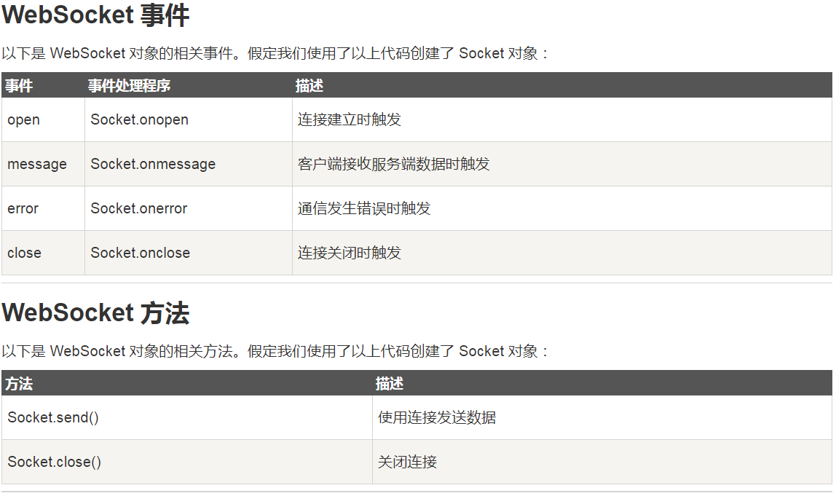Select the Socket.send() method cell
The width and height of the screenshot is (836, 504).
(x=53, y=417)
